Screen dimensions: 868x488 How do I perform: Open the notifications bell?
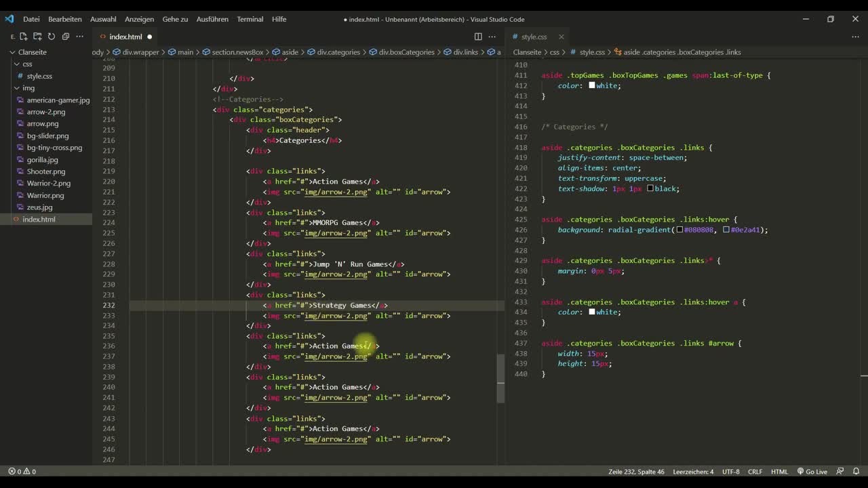tap(856, 472)
